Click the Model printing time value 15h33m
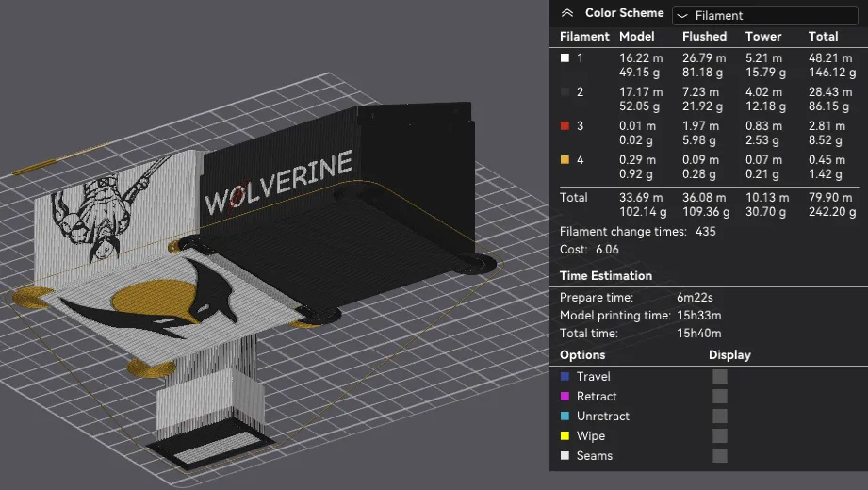This screenshot has height=490, width=868. pos(698,315)
